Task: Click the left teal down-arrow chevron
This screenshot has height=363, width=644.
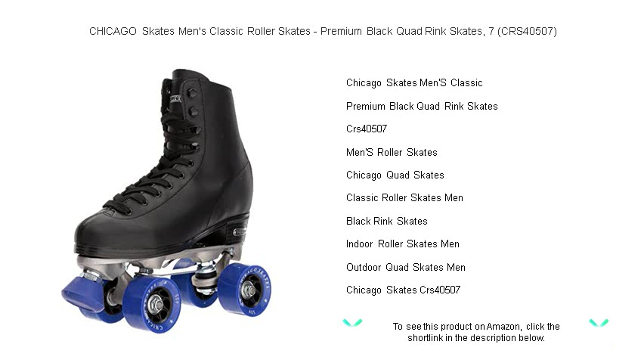Action: (352, 323)
